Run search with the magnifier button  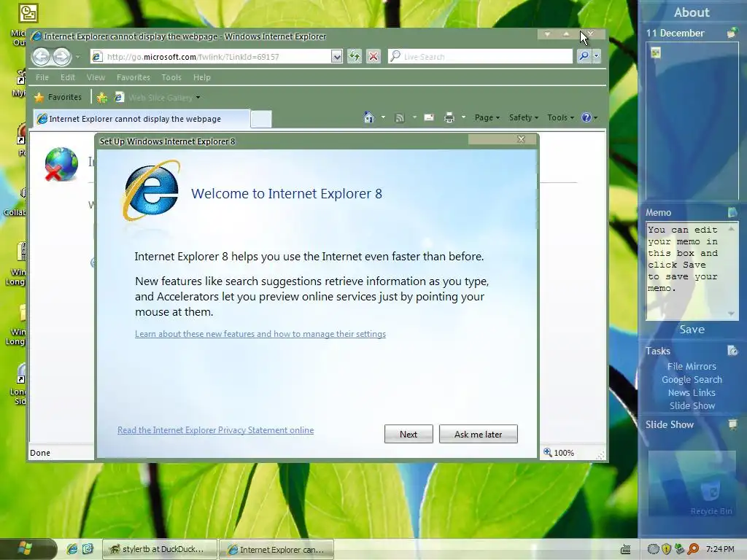point(584,56)
